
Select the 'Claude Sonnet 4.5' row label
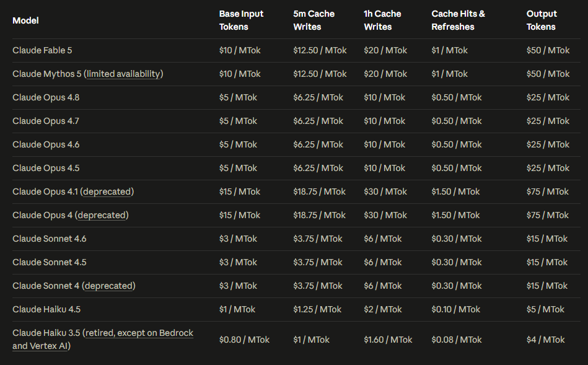[49, 262]
